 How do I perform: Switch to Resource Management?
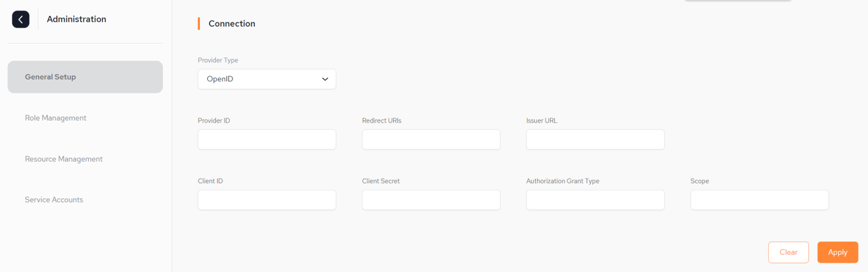(64, 159)
